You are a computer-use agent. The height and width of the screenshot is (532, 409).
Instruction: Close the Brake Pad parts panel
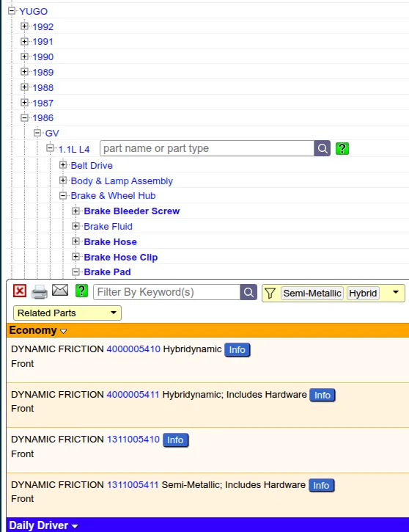[20, 291]
